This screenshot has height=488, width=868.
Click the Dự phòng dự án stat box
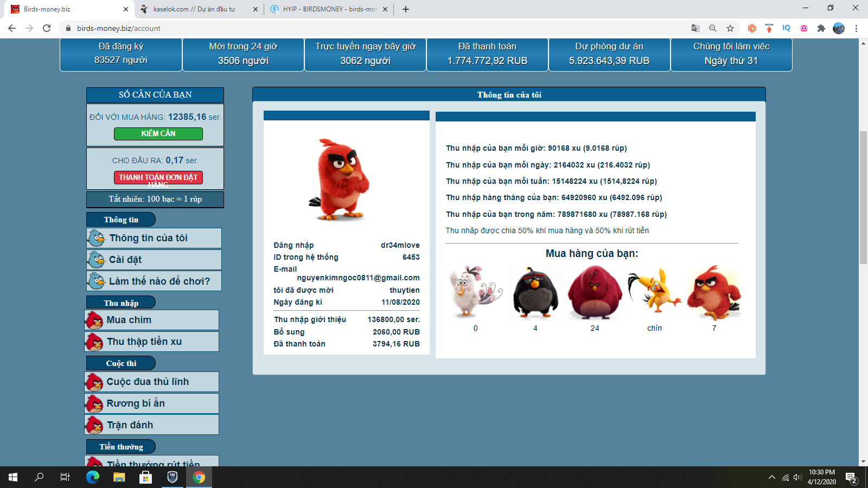point(609,54)
